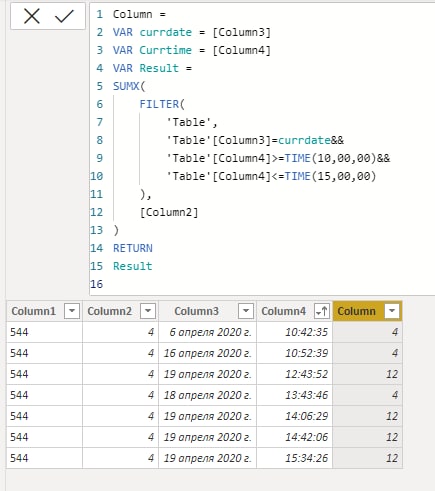Image resolution: width=435 pixels, height=491 pixels.
Task: Select the Column3 header
Action: coord(196,311)
